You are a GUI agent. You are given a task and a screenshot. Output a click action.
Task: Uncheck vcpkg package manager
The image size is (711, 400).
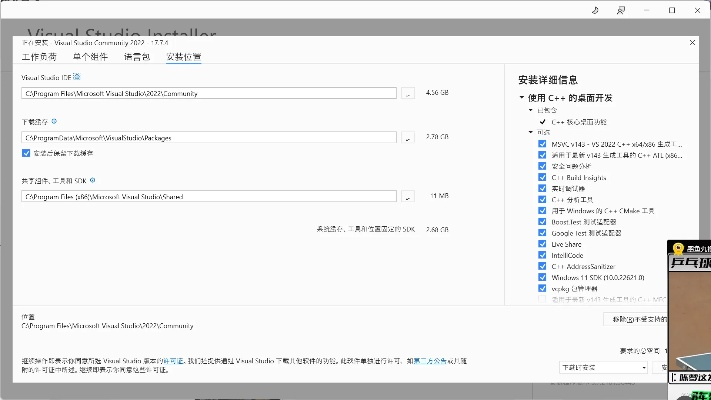(x=542, y=288)
